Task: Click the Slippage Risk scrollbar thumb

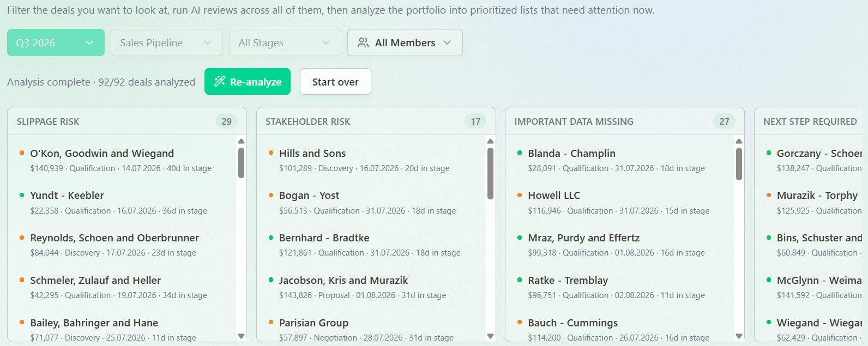Action: pyautogui.click(x=242, y=163)
